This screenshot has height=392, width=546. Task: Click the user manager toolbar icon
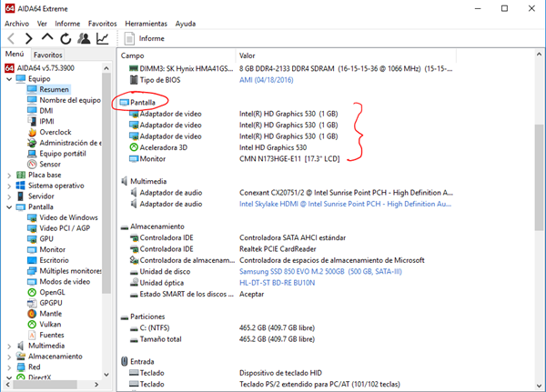click(x=84, y=38)
